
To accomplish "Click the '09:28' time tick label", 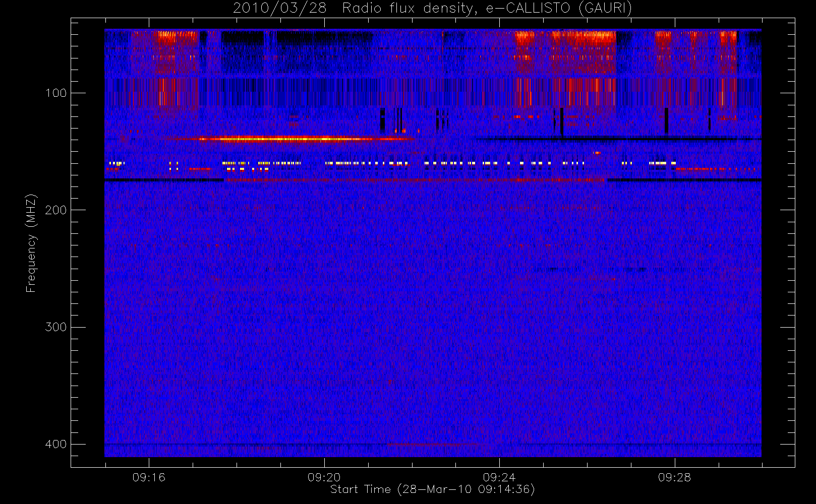I will [x=674, y=477].
